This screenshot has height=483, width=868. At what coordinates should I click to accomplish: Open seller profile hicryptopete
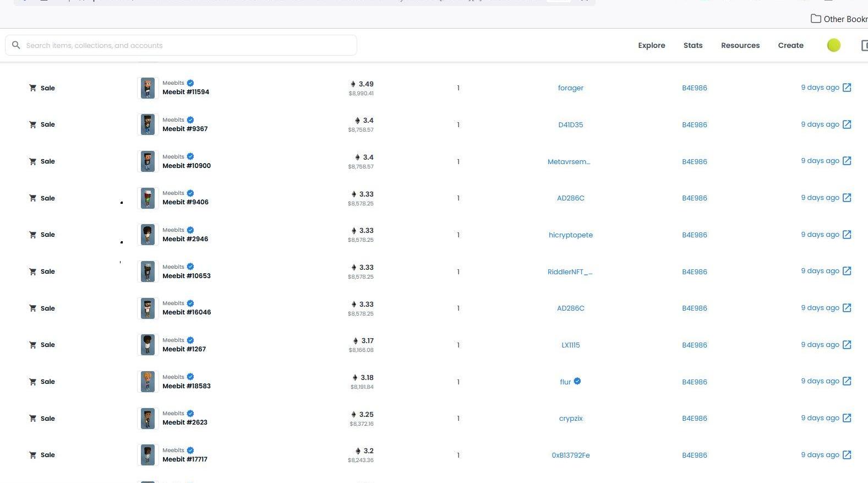[x=570, y=235]
